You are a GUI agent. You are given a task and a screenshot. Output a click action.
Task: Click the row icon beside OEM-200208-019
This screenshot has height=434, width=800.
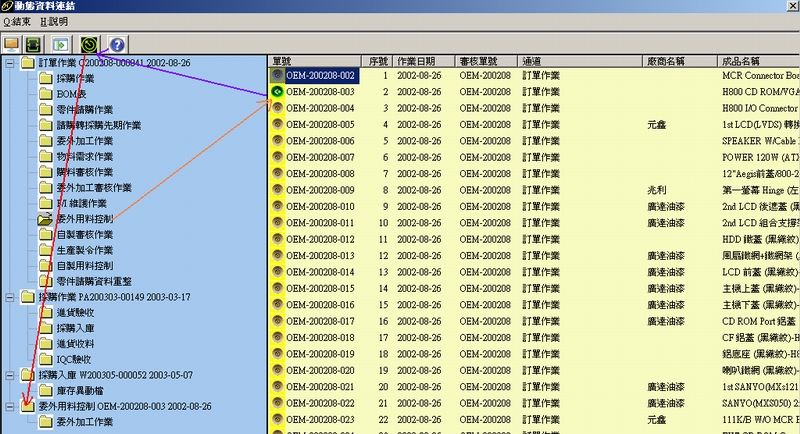(x=277, y=354)
